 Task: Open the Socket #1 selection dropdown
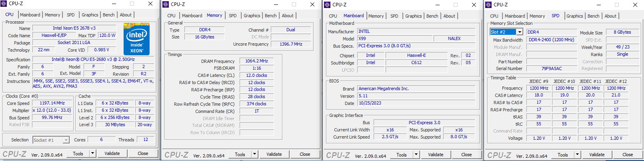pos(66,140)
